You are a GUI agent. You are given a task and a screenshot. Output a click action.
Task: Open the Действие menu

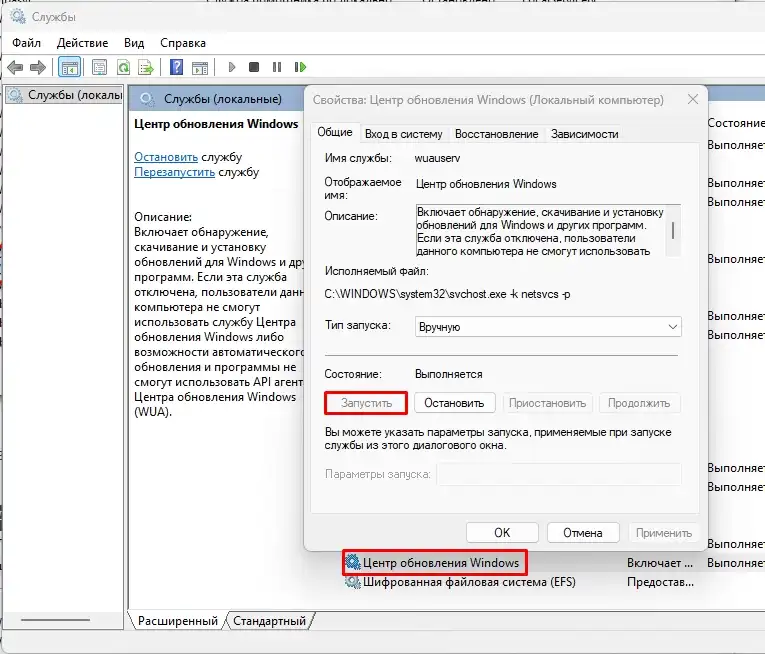(82, 43)
